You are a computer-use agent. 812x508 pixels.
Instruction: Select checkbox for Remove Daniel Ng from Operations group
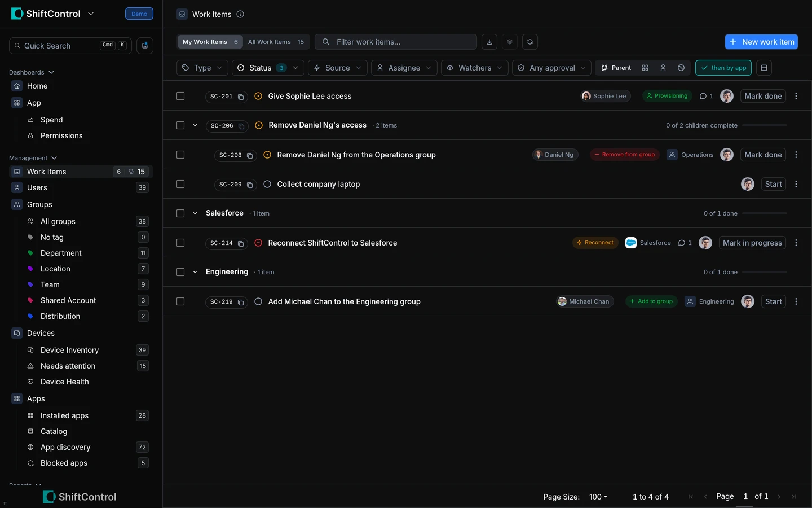tap(180, 155)
